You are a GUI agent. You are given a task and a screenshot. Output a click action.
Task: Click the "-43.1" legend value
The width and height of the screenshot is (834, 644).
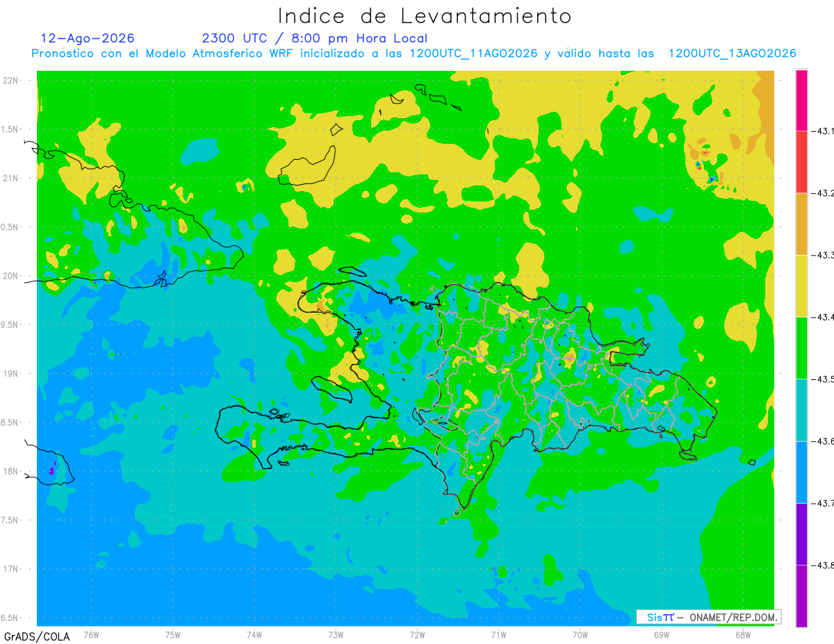(x=822, y=131)
